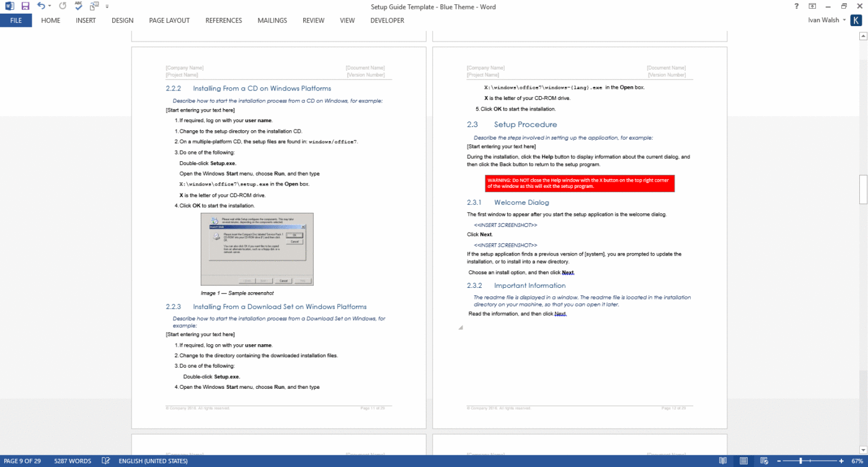Select the MAILINGS ribbon tab
The width and height of the screenshot is (868, 467).
tap(272, 20)
